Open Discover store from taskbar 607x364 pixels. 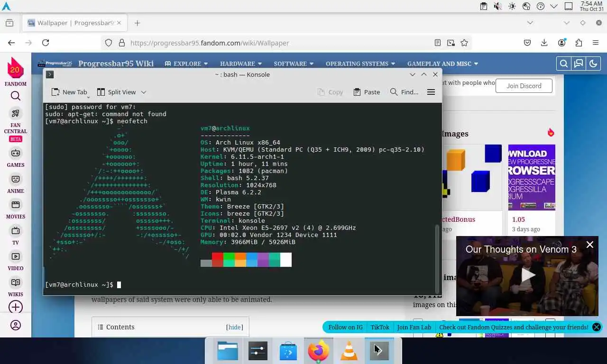click(x=288, y=351)
